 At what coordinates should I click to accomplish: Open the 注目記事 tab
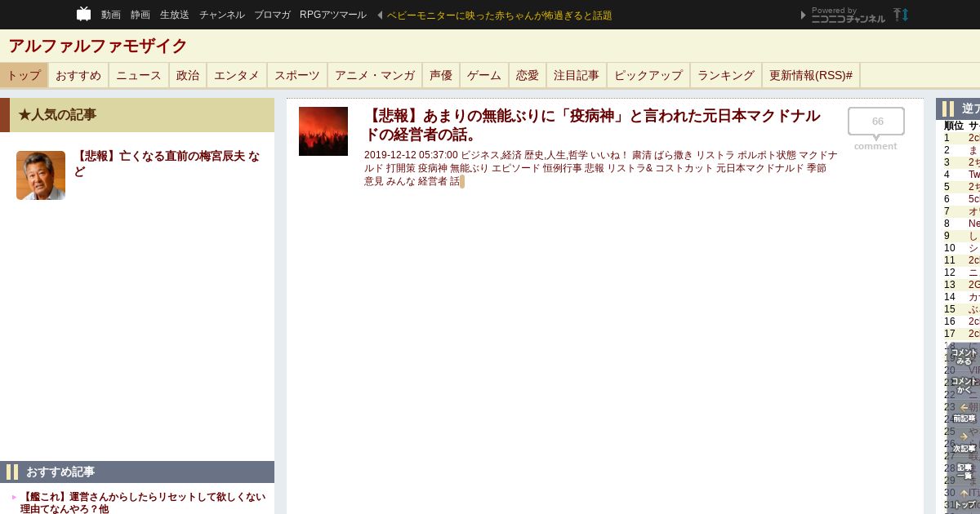point(577,75)
